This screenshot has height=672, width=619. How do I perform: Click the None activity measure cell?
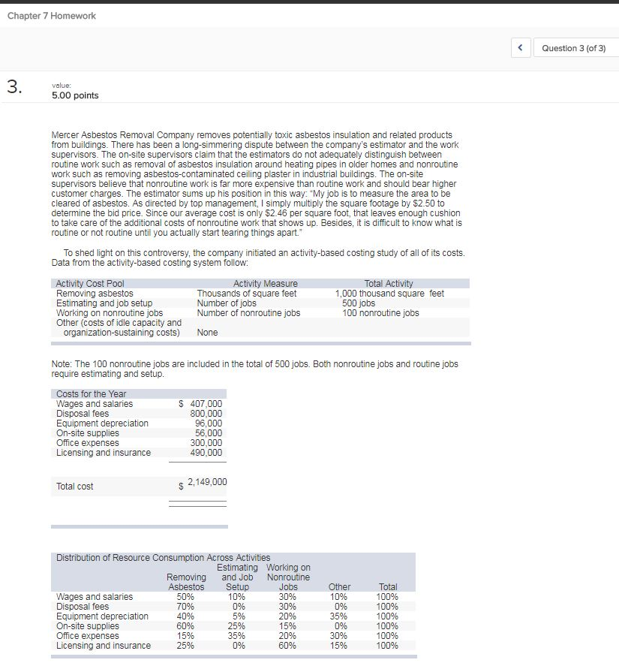(x=207, y=333)
